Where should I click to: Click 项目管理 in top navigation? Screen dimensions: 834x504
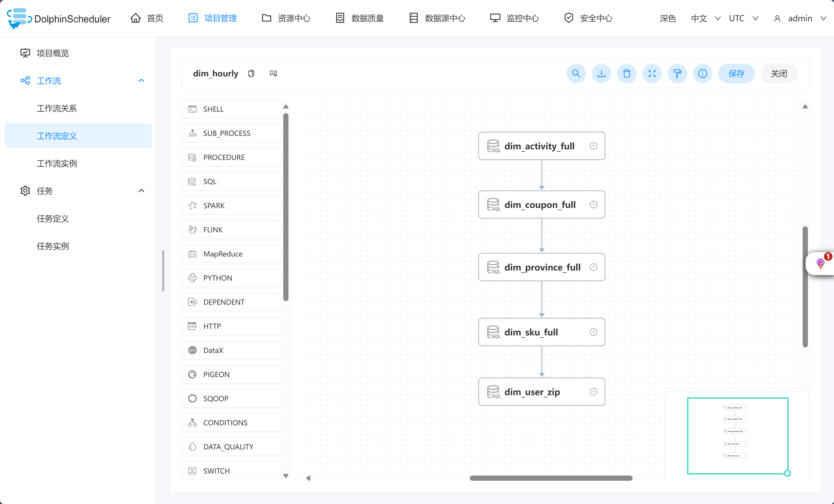pos(220,18)
